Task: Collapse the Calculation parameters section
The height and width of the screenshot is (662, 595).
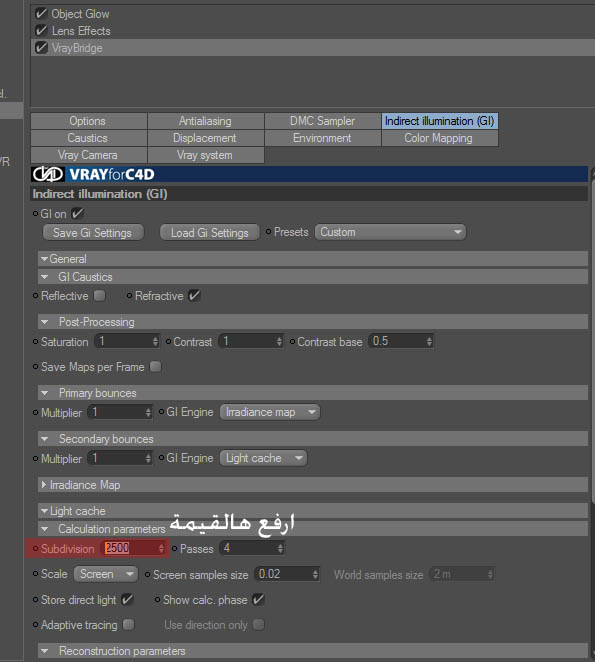Action: point(44,529)
